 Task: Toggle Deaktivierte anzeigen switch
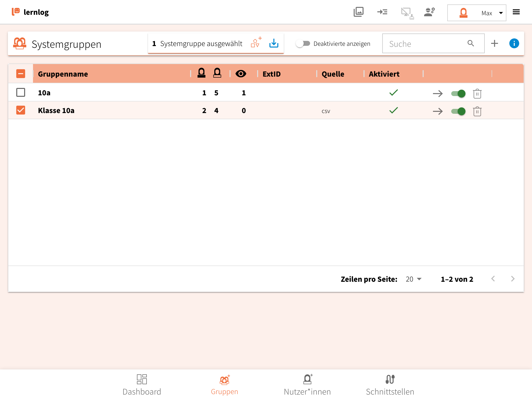click(303, 44)
